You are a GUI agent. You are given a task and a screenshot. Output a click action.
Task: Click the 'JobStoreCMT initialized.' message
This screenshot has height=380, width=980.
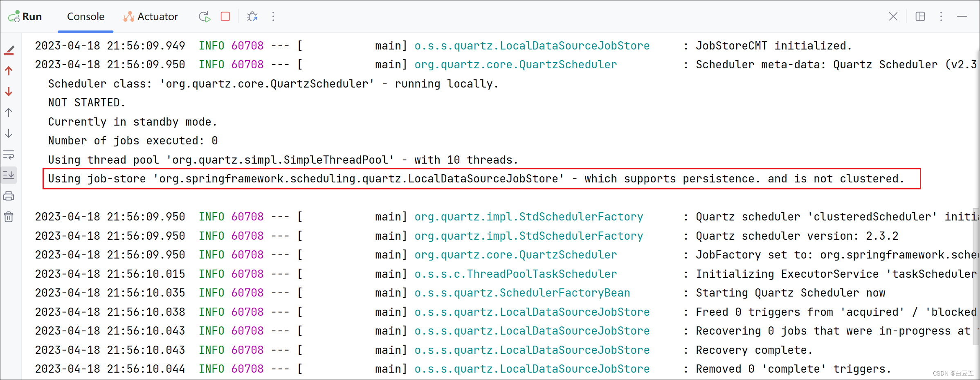(774, 46)
